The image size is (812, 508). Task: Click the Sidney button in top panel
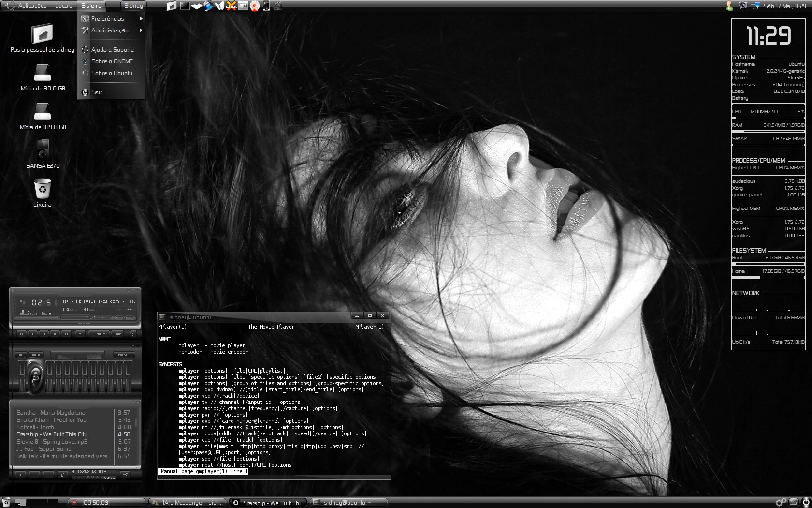(x=133, y=6)
